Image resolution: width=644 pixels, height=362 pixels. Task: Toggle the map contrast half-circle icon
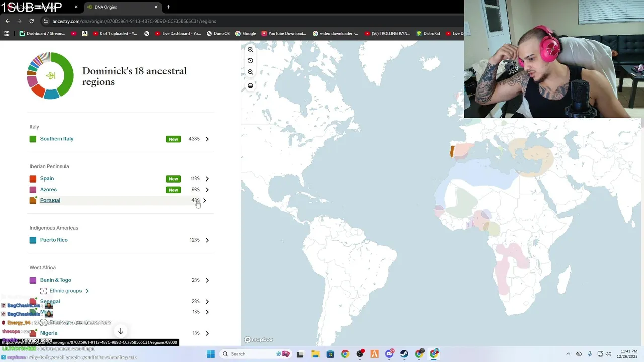point(250,86)
